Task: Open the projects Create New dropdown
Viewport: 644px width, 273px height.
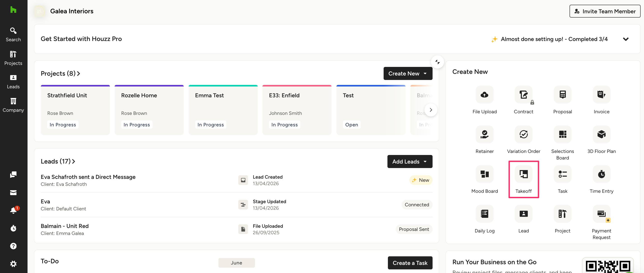Action: pos(408,73)
